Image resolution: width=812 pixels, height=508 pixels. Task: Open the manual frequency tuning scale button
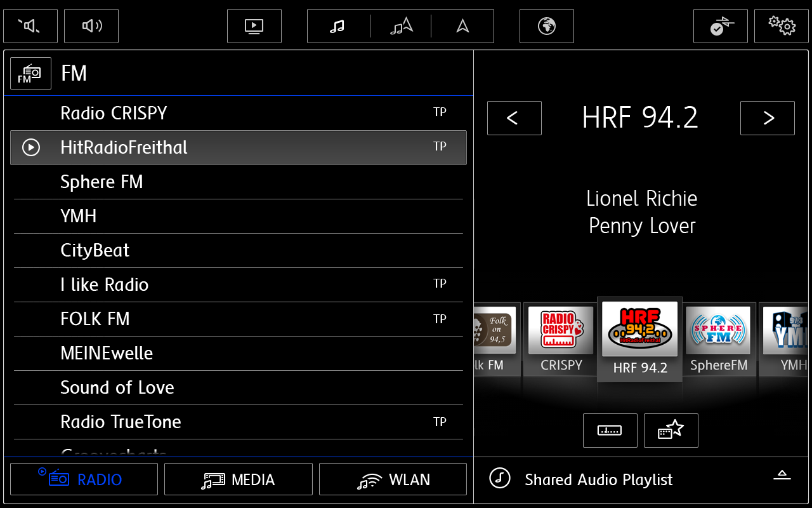[x=610, y=431]
